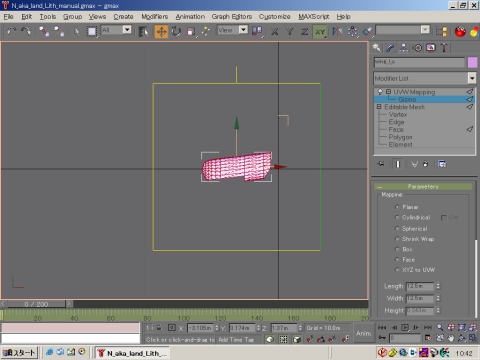Screen dimensions: 480x360
Task: Open Select by Name tool
Action: 143,32
